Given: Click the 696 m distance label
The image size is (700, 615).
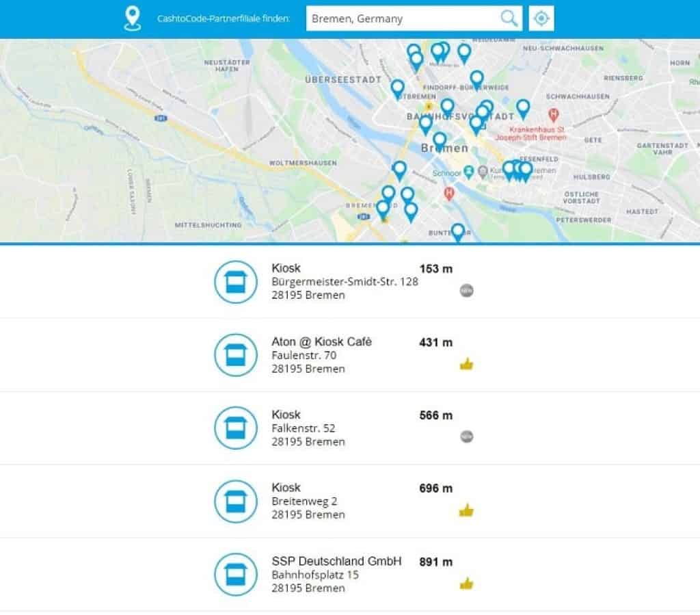Looking at the screenshot, I should [435, 488].
